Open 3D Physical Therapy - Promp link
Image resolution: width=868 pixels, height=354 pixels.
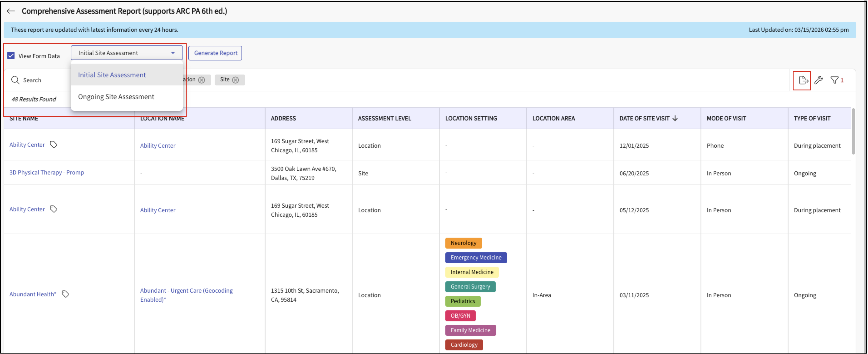(47, 173)
